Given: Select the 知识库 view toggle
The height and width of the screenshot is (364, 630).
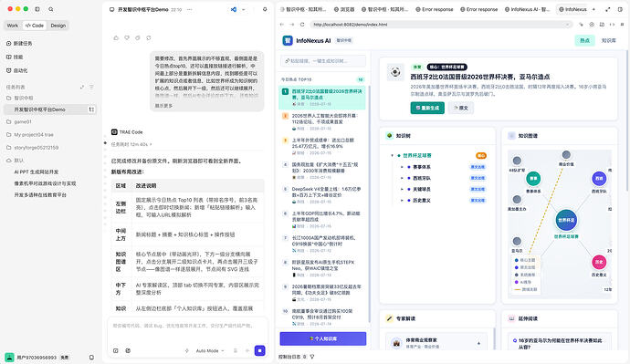Looking at the screenshot, I should pyautogui.click(x=609, y=40).
